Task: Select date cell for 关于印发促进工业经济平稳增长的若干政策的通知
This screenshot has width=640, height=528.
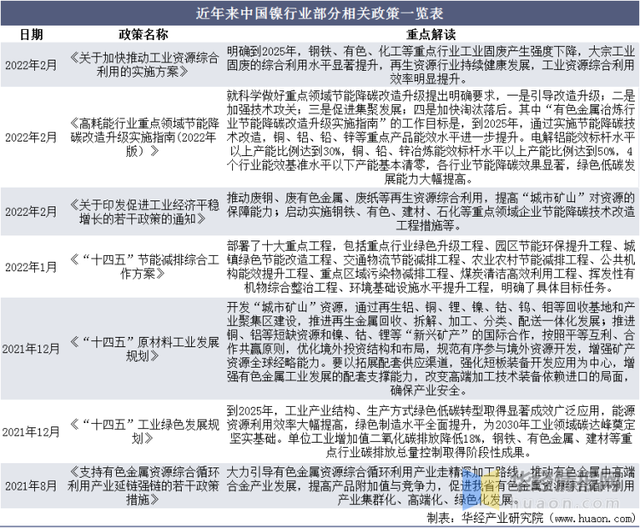Action: (31, 211)
